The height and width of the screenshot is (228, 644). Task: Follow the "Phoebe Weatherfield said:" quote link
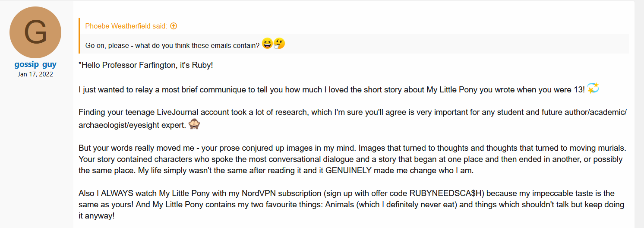click(x=125, y=26)
